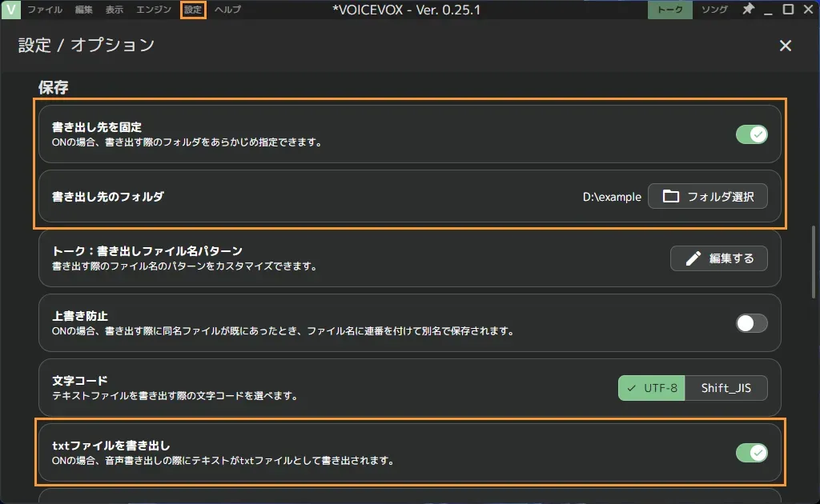
Task: Open the エンジン menu
Action: 153,10
